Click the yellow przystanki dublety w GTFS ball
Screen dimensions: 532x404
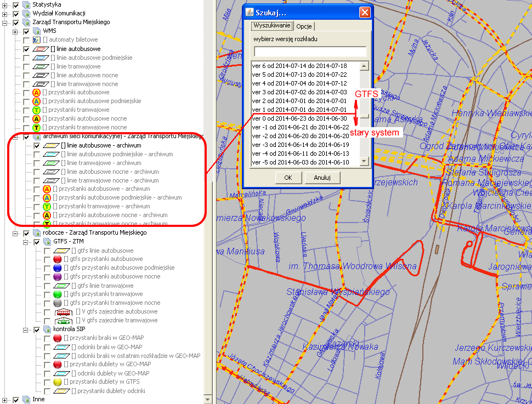[58, 382]
